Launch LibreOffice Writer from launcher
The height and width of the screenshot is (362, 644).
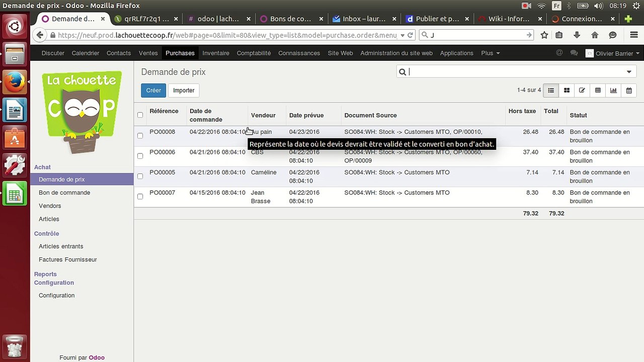(15, 110)
